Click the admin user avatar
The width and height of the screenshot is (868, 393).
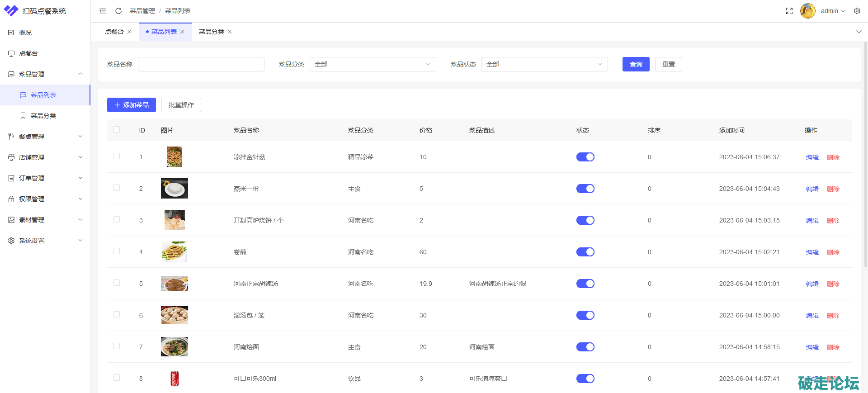pos(807,11)
